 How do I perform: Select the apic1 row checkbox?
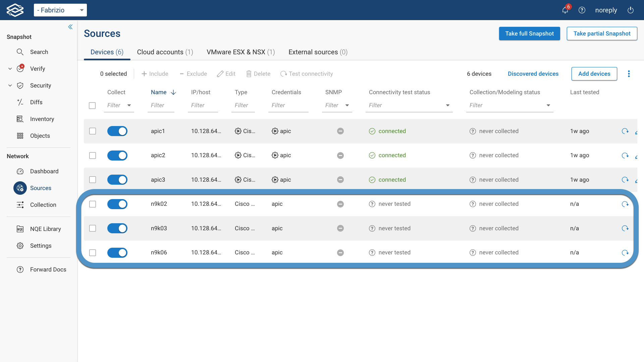pos(92,131)
